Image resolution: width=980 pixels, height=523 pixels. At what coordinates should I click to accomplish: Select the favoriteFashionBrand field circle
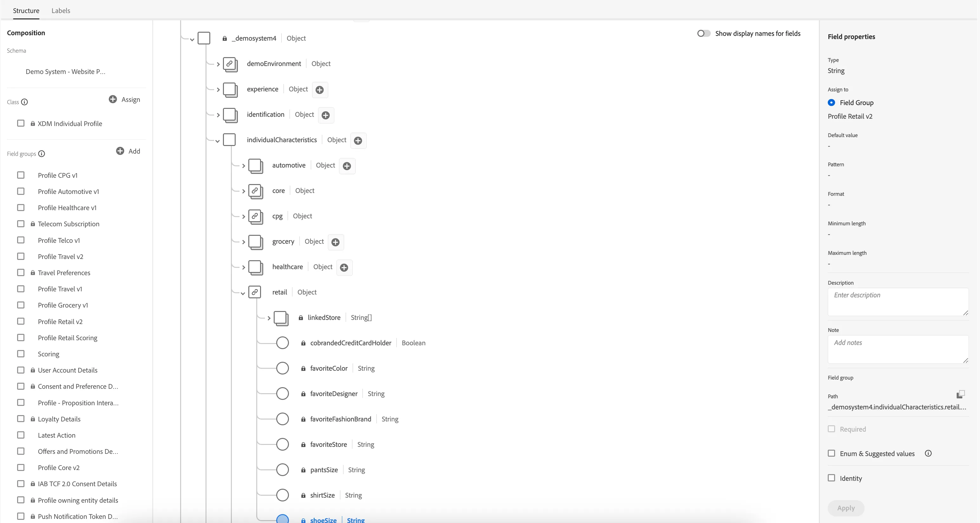pos(282,419)
